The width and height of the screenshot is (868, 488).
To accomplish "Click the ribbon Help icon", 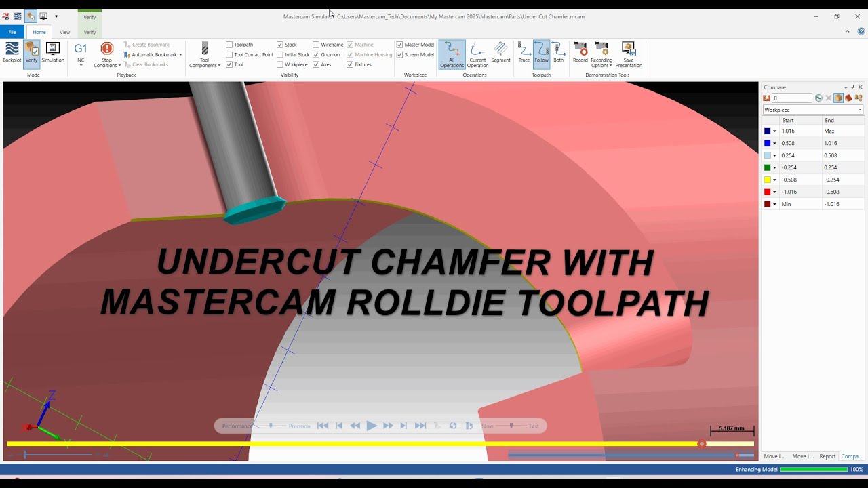I will [x=861, y=31].
